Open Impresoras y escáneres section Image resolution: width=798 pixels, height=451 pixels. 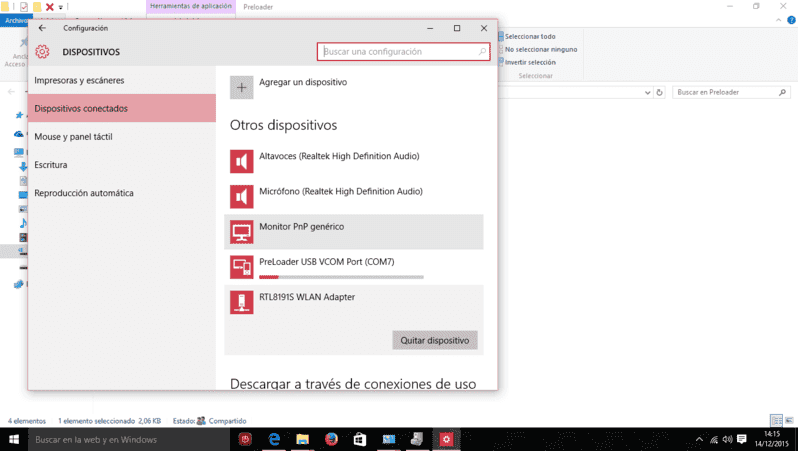(122, 80)
